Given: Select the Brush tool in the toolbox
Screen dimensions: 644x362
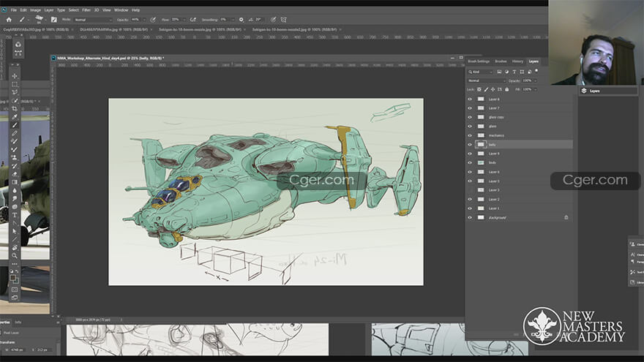Looking at the screenshot, I should 15,125.
